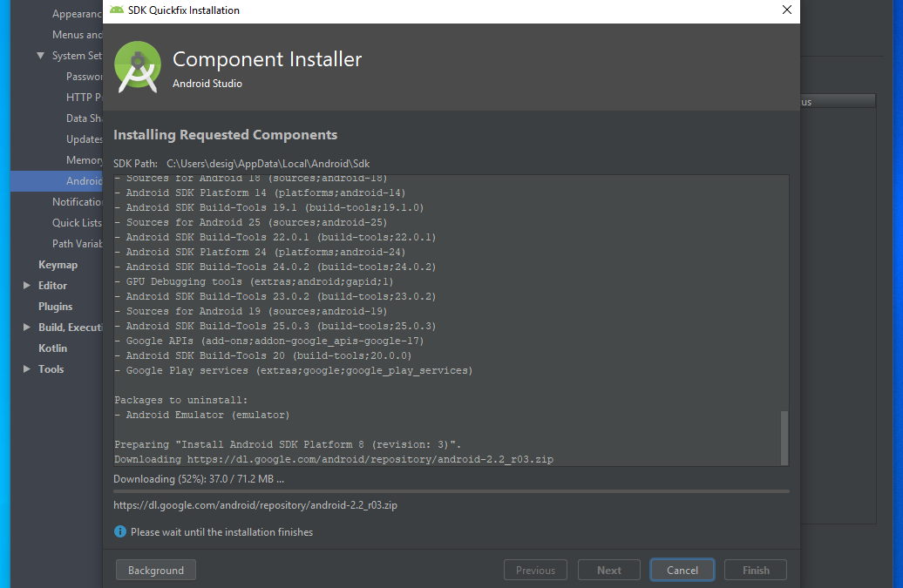Open Updates in the settings tree

click(x=84, y=139)
